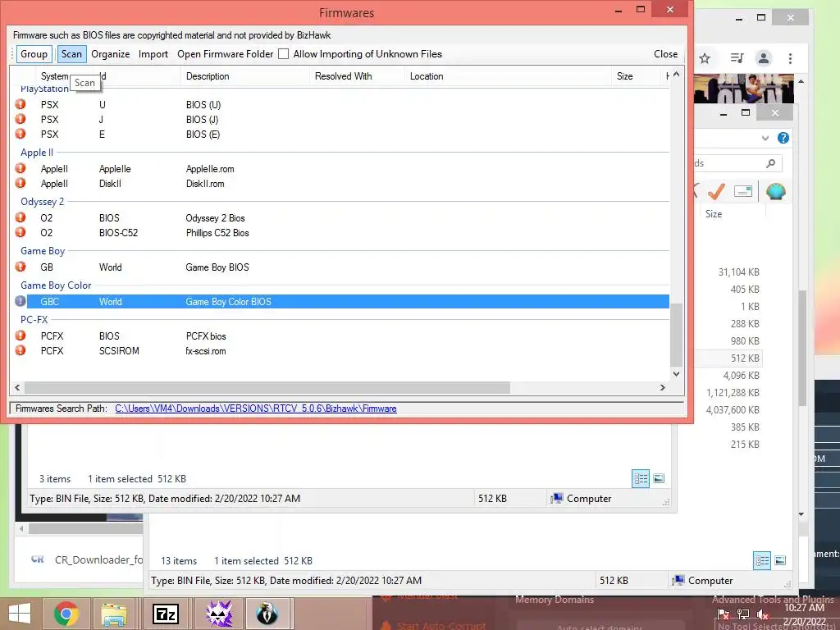Open the purple monster app in taskbar
Image resolution: width=840 pixels, height=630 pixels.
[219, 614]
